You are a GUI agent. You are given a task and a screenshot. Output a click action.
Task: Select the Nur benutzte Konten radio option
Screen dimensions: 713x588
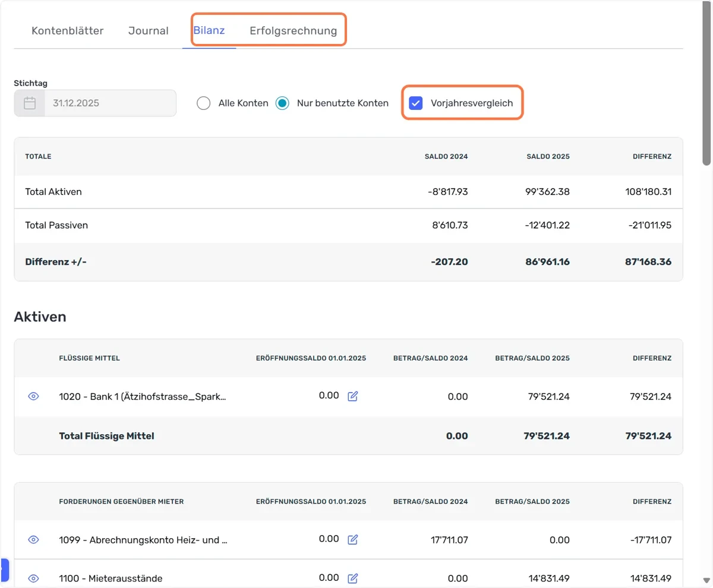click(x=283, y=103)
